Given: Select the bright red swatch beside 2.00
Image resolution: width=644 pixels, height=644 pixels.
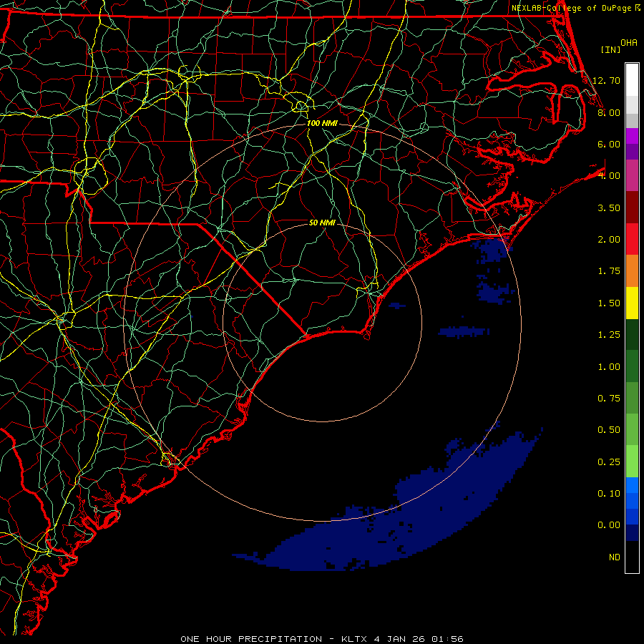Looking at the screenshot, I should [x=632, y=239].
